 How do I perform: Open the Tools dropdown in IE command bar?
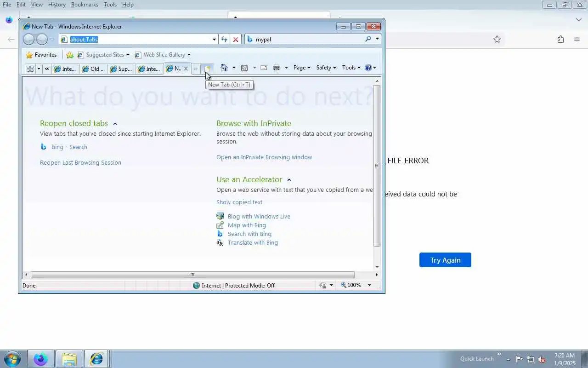[351, 68]
